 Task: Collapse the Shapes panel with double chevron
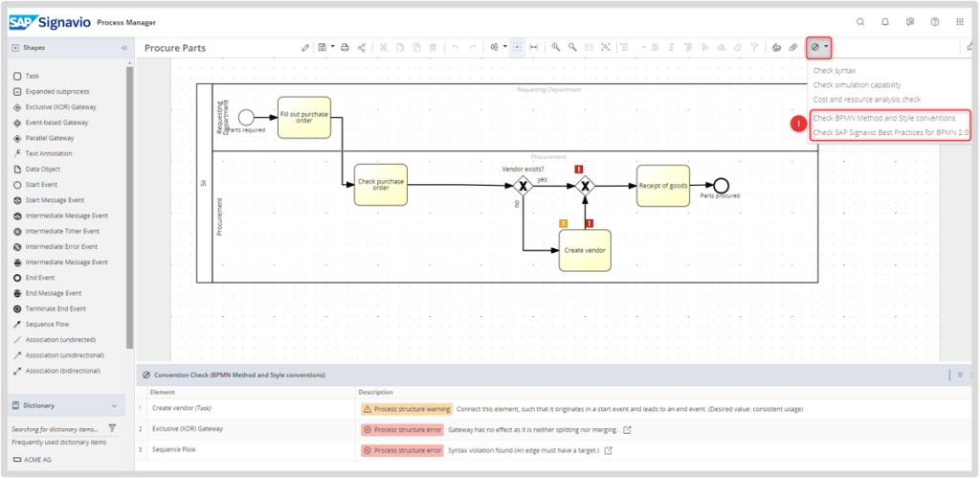[x=123, y=48]
